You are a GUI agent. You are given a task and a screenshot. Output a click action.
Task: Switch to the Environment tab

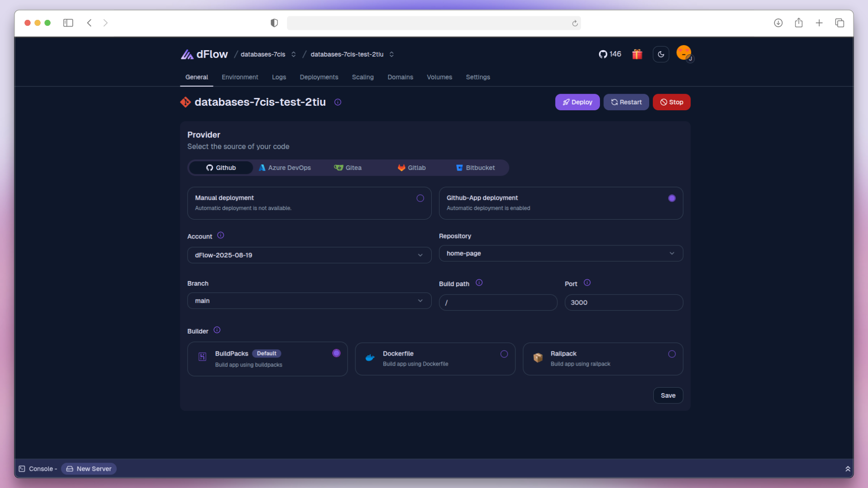[240, 77]
